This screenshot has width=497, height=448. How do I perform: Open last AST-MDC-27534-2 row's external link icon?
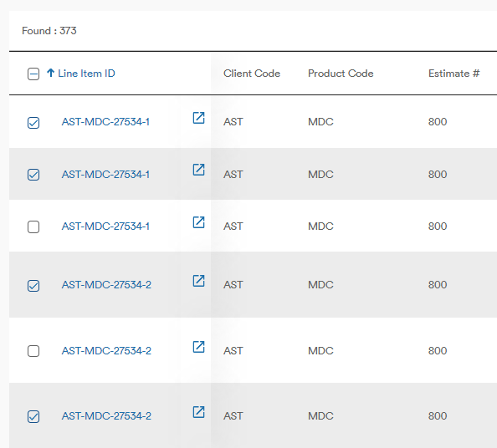(199, 412)
